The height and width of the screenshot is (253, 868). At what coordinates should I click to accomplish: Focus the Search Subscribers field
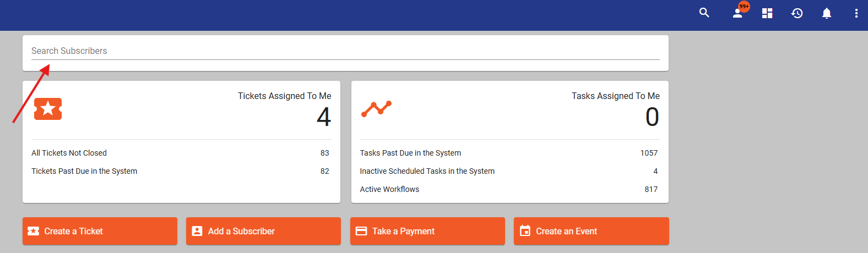click(345, 51)
